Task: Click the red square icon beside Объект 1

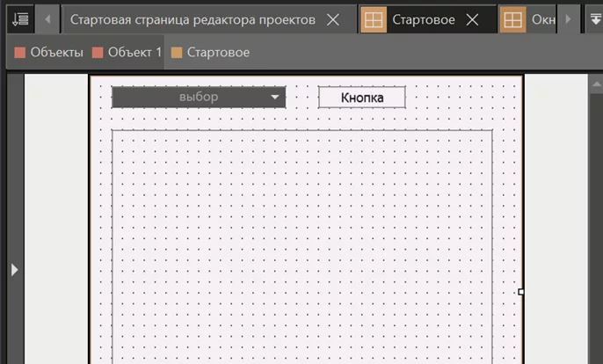Action: tap(98, 53)
